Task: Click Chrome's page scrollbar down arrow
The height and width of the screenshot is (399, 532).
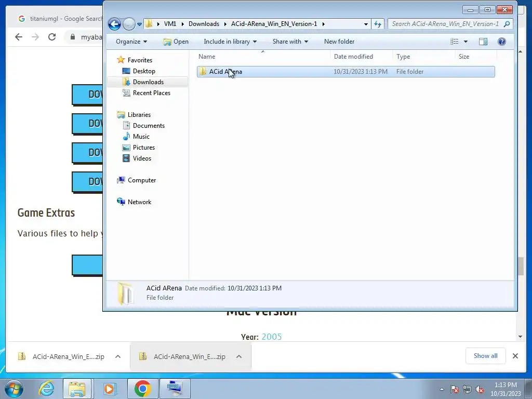Action: 520,337
